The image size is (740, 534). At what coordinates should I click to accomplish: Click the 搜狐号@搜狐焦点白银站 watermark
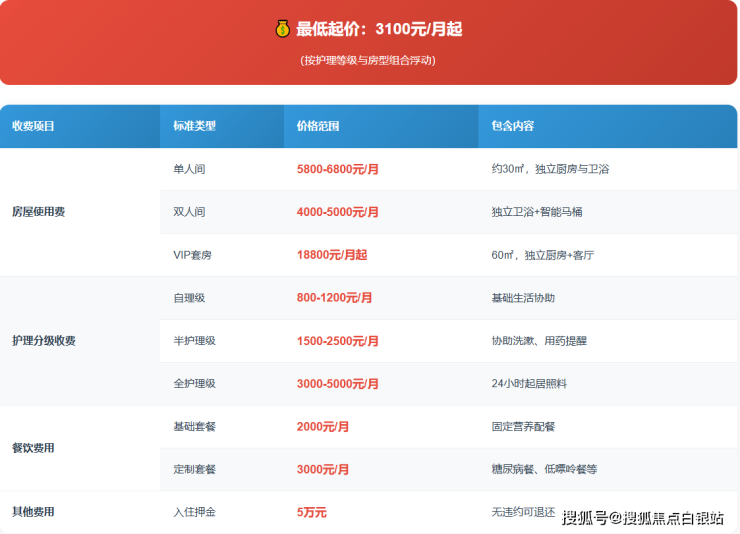(642, 517)
